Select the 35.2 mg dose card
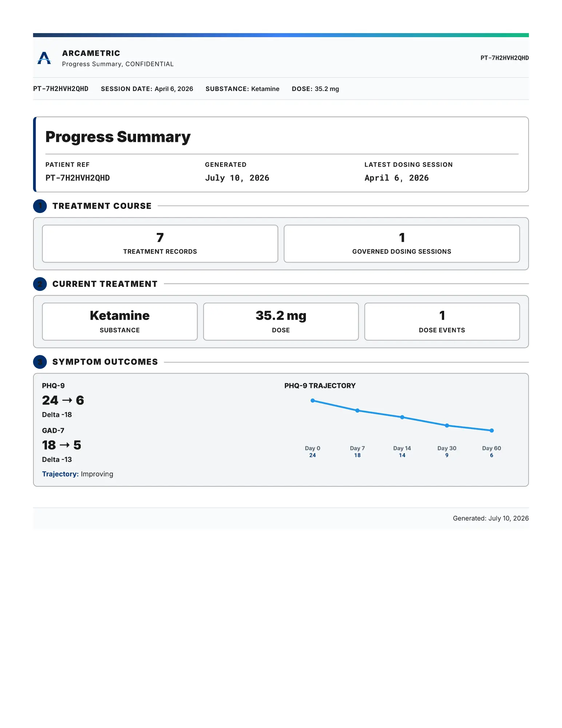This screenshot has height=728, width=562. 281,322
